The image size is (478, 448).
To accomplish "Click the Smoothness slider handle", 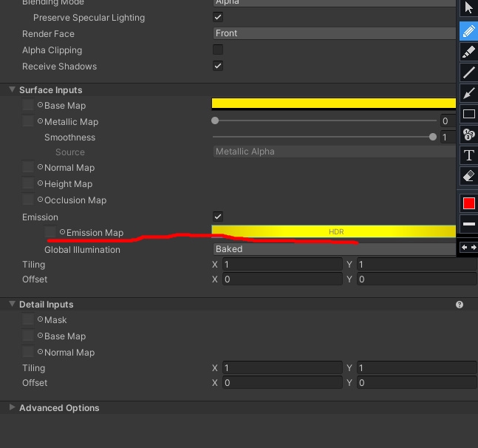I will 433,137.
